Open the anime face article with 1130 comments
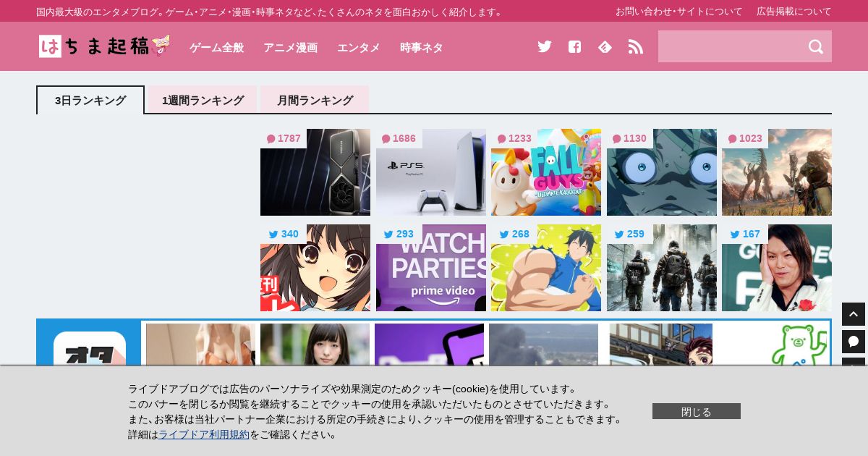The image size is (868, 456). 662,172
